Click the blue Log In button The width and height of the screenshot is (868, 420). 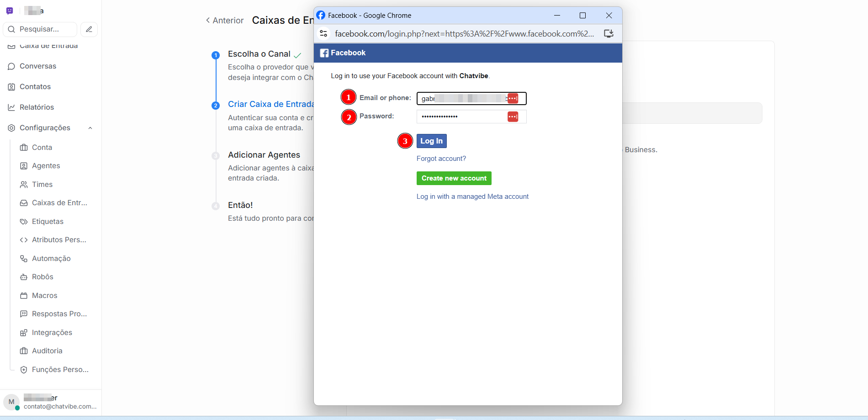(432, 141)
